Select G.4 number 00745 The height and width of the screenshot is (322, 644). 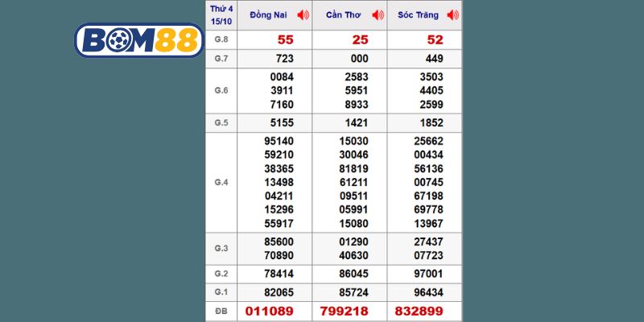429,183
